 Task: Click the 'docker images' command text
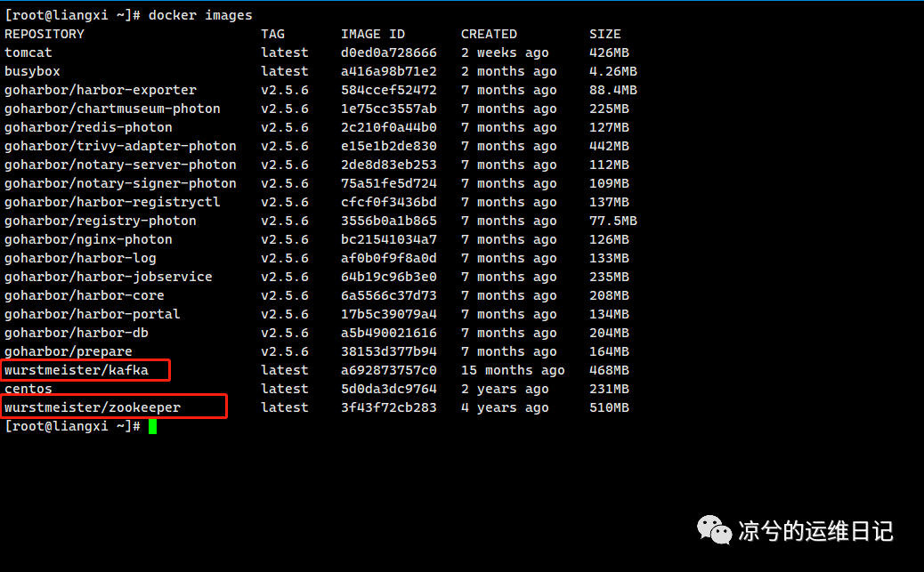coord(200,15)
